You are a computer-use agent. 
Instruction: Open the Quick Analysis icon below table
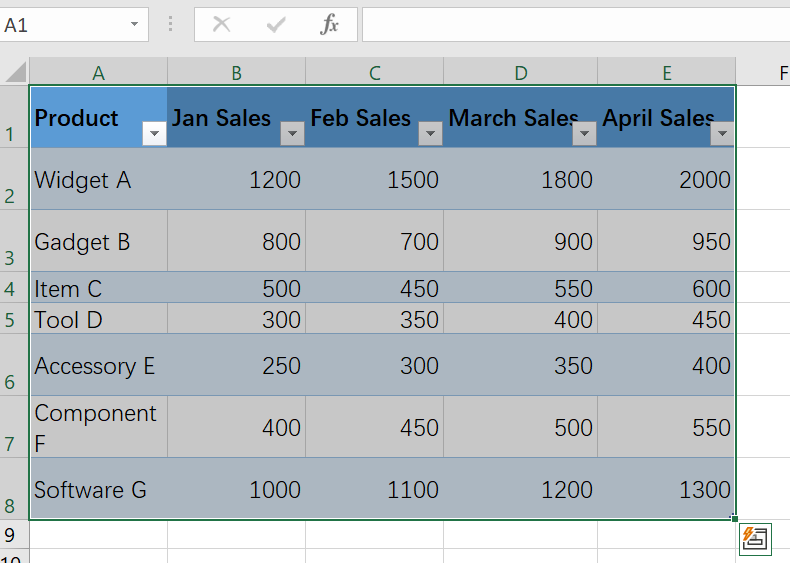[x=755, y=539]
